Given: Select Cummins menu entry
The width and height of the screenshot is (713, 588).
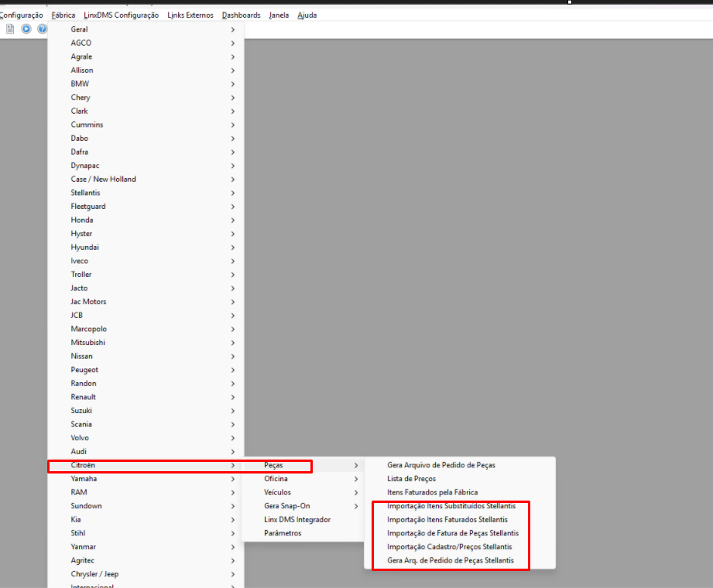Looking at the screenshot, I should (146, 125).
